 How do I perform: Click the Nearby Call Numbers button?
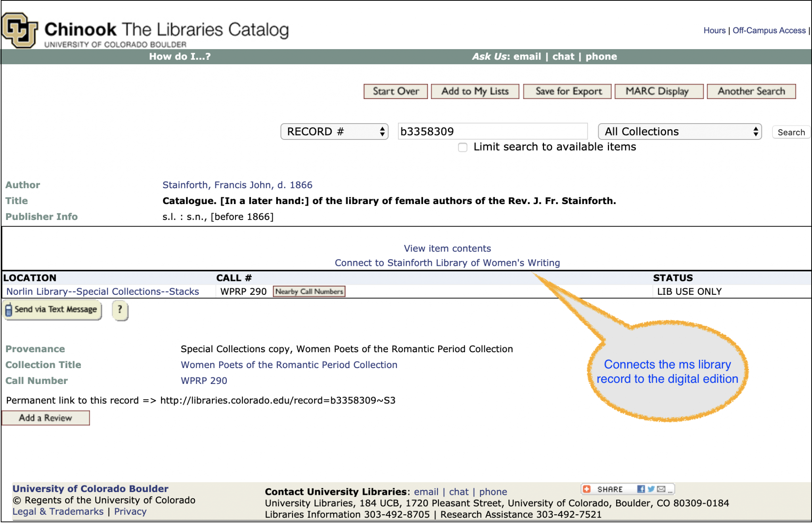click(309, 292)
